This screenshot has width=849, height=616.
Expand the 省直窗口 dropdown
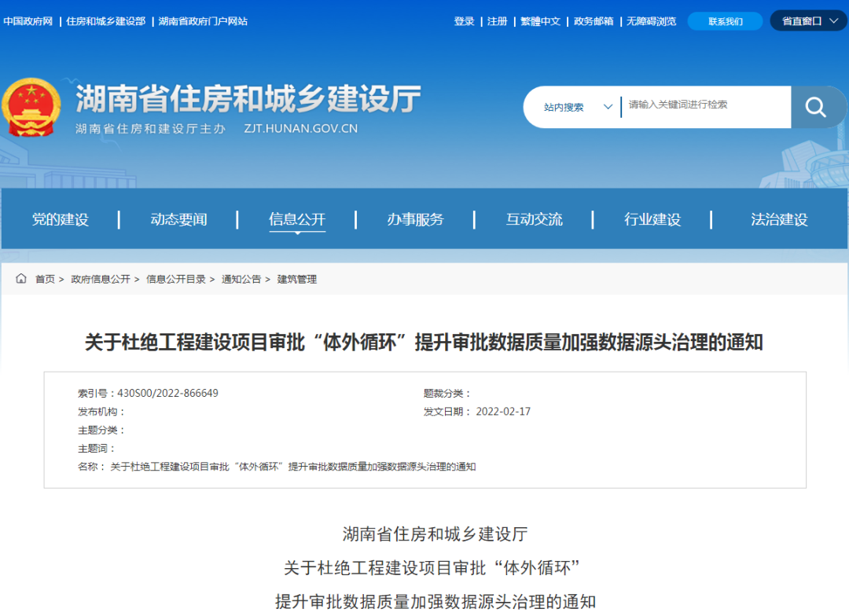[809, 21]
